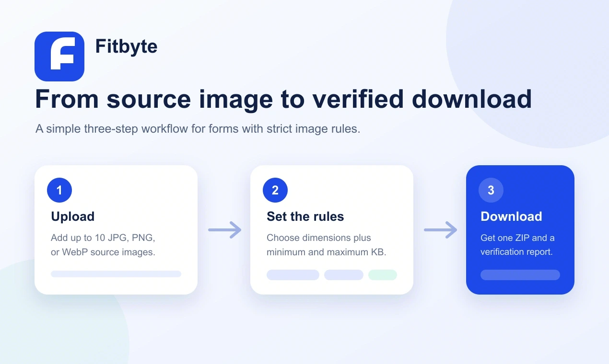Click text "or WebP source images."

(x=103, y=252)
